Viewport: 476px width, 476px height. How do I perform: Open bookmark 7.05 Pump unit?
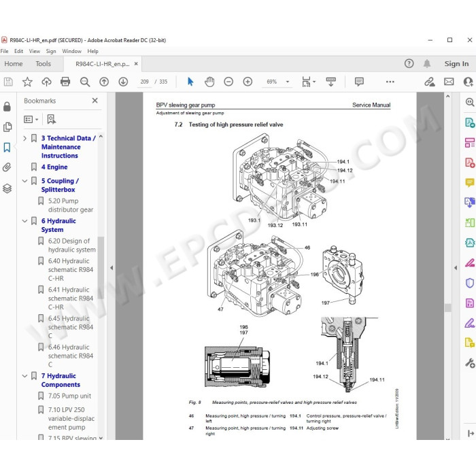(x=69, y=396)
